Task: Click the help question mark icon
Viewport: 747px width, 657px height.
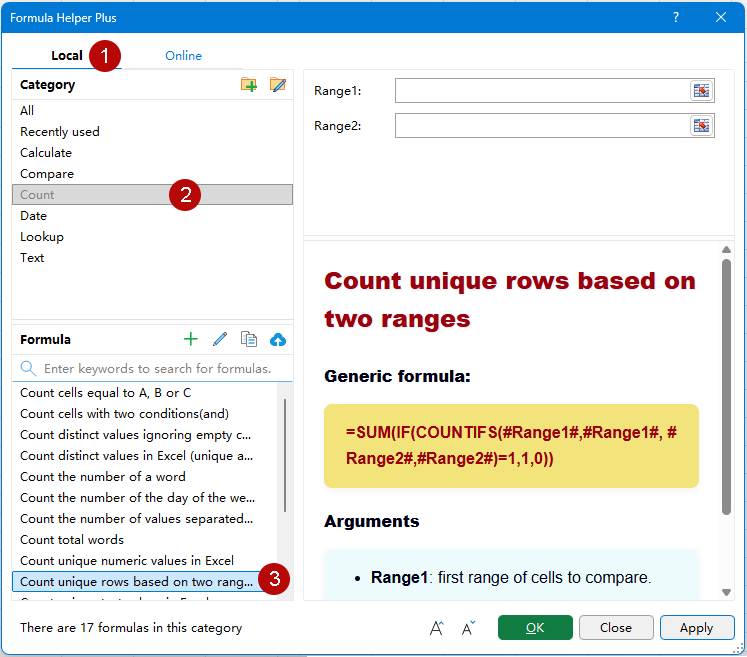Action: [676, 18]
